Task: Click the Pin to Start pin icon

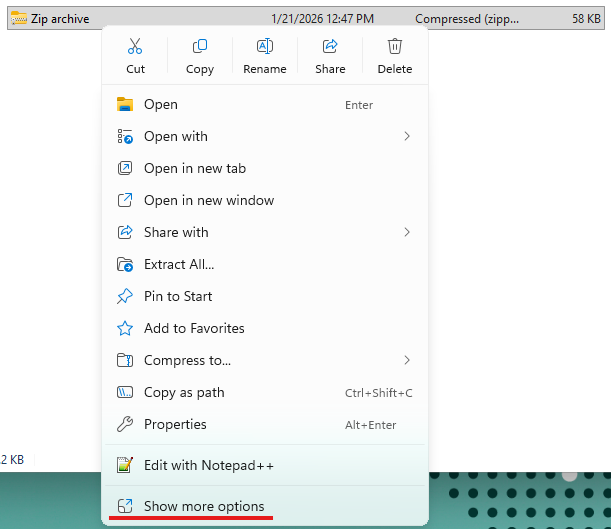Action: pos(125,296)
